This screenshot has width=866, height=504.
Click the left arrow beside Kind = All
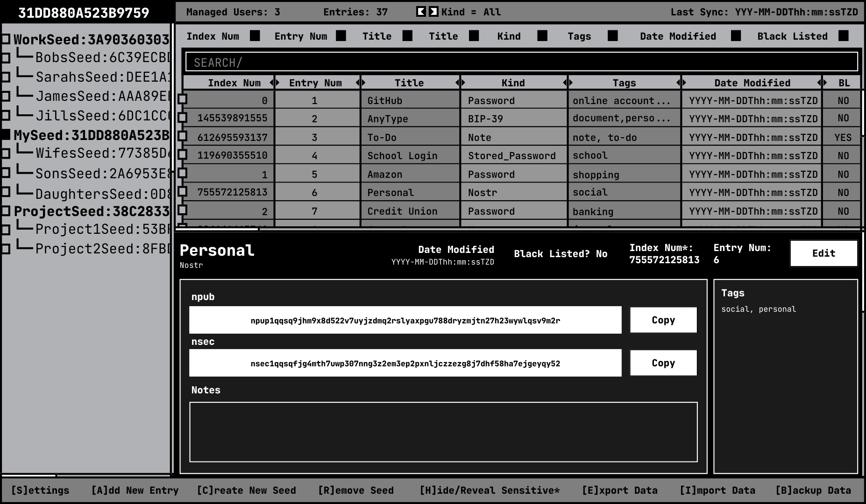point(421,12)
